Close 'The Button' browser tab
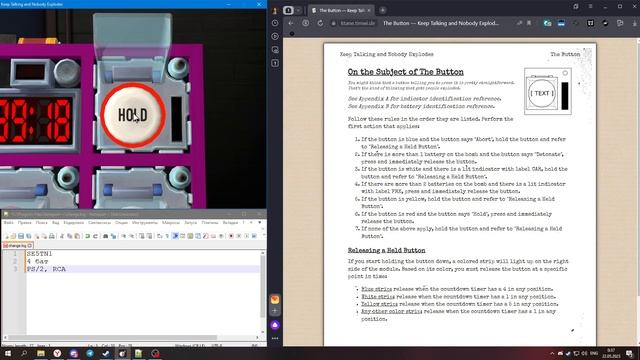The height and width of the screenshot is (360, 640). point(369,10)
